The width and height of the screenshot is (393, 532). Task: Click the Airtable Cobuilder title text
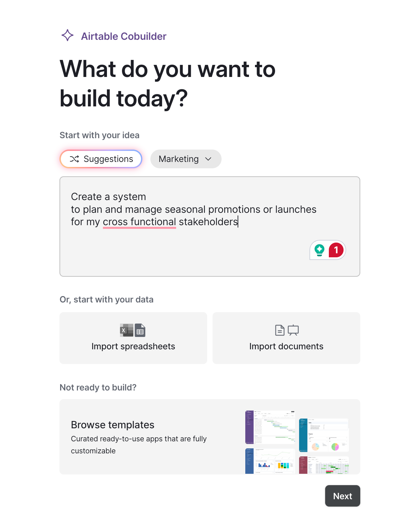point(124,36)
